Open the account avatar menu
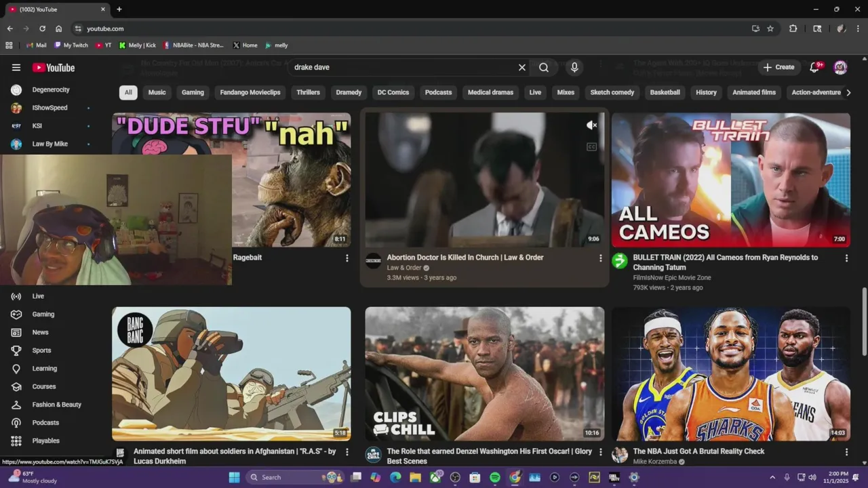This screenshot has width=868, height=488. 840,67
